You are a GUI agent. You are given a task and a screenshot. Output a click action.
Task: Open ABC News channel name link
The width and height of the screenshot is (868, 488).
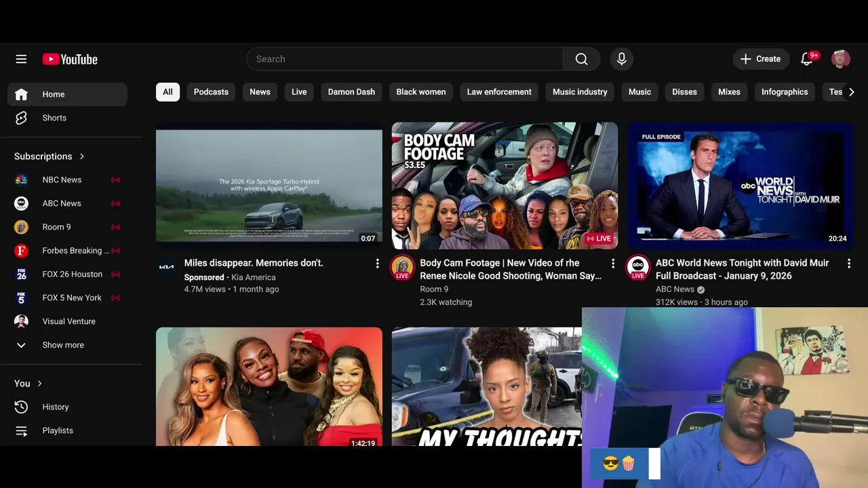pyautogui.click(x=675, y=289)
